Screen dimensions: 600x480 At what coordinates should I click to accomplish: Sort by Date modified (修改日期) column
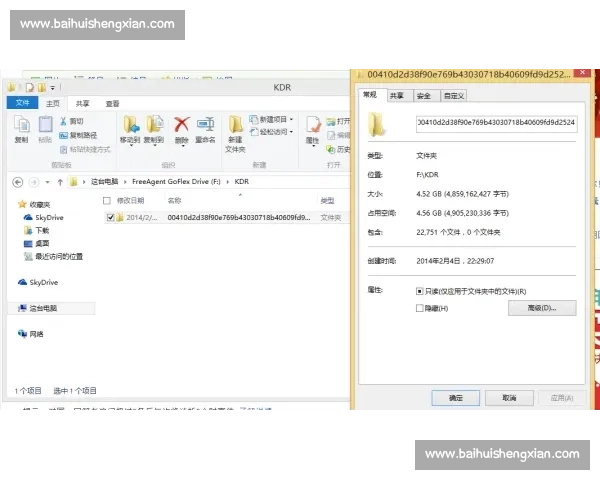(130, 201)
